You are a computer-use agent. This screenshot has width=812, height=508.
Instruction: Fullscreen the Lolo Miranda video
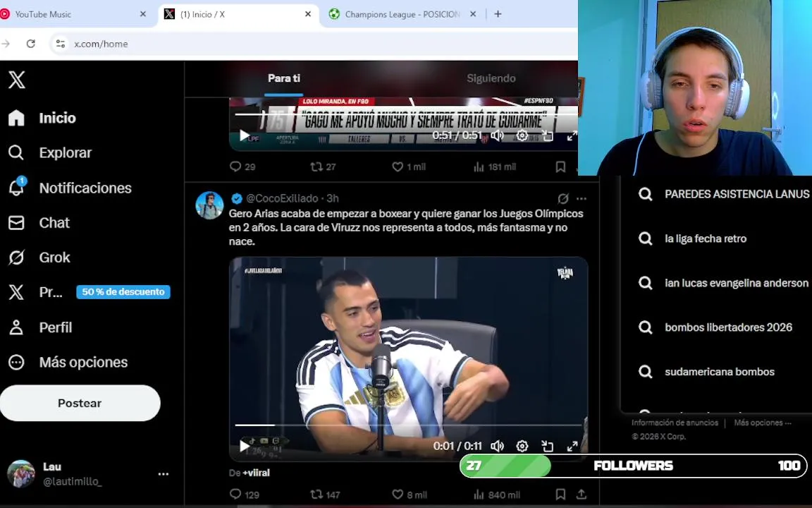[572, 135]
